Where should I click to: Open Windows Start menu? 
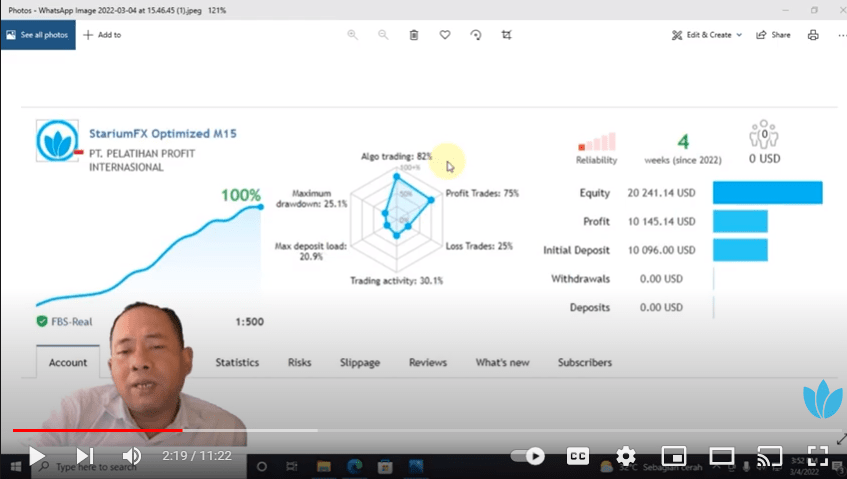tap(16, 466)
